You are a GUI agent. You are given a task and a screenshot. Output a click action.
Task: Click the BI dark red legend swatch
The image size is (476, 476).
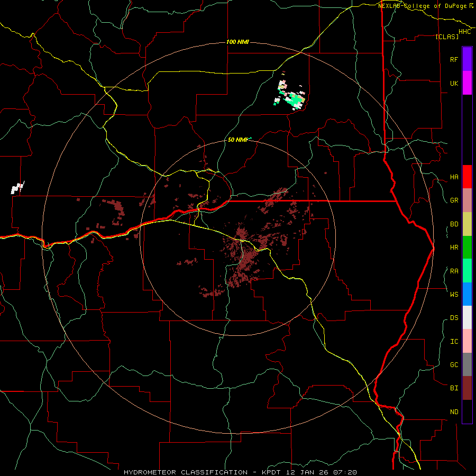tap(467, 388)
